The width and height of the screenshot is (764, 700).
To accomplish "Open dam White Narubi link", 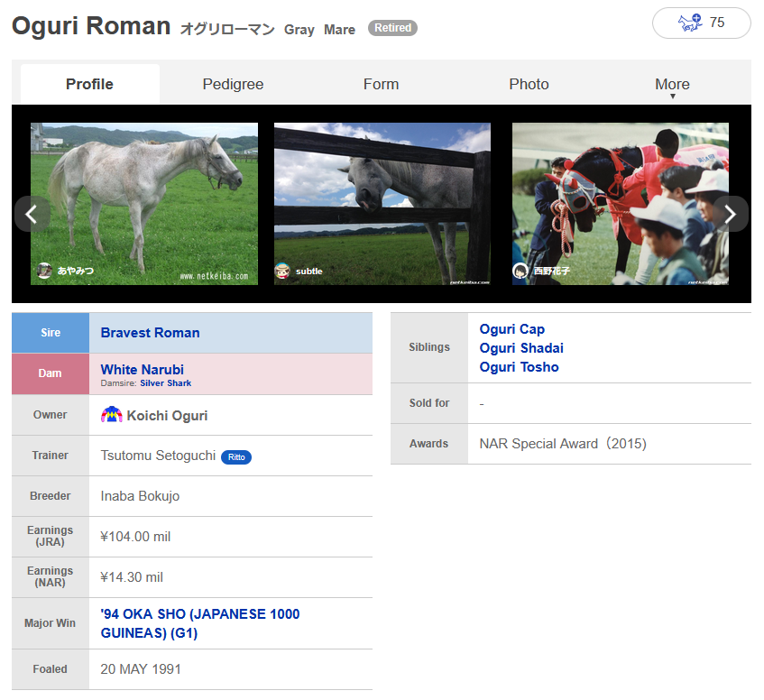I will 142,369.
